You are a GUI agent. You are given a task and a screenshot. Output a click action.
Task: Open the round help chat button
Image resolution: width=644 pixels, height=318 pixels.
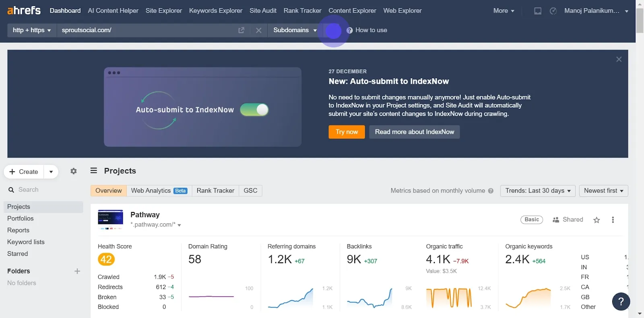pos(621,301)
